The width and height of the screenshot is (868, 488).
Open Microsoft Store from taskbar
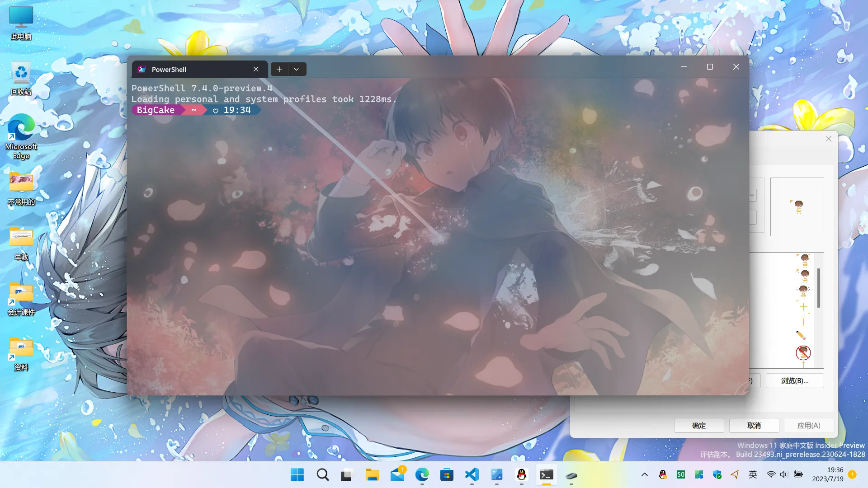(x=447, y=474)
